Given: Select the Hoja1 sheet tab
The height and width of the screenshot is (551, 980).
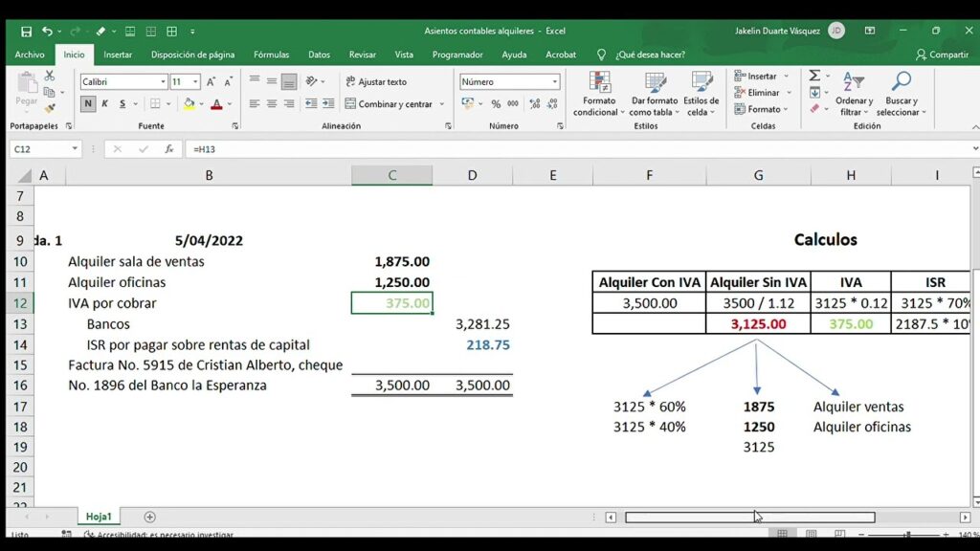Looking at the screenshot, I should (x=99, y=517).
